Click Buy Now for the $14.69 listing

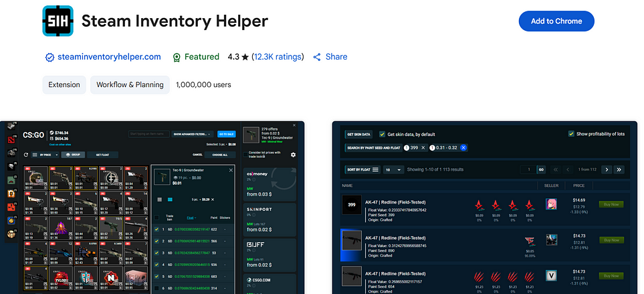pyautogui.click(x=611, y=204)
